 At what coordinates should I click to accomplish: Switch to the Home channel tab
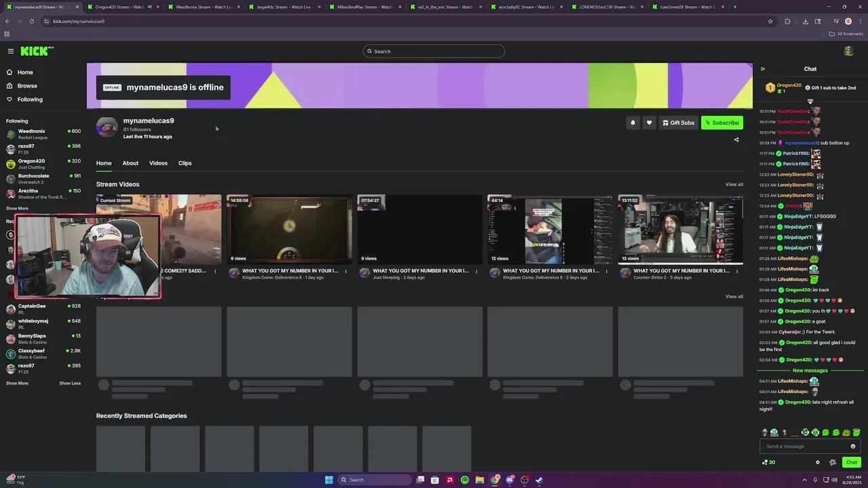coord(104,163)
